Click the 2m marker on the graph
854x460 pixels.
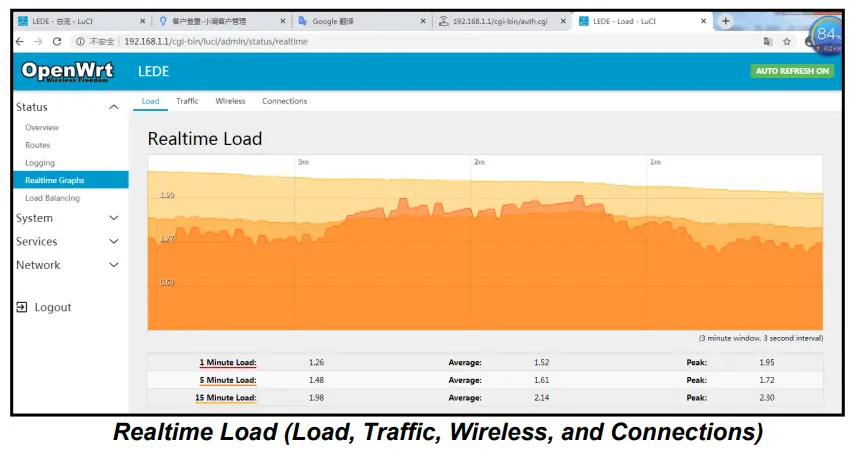(x=479, y=162)
